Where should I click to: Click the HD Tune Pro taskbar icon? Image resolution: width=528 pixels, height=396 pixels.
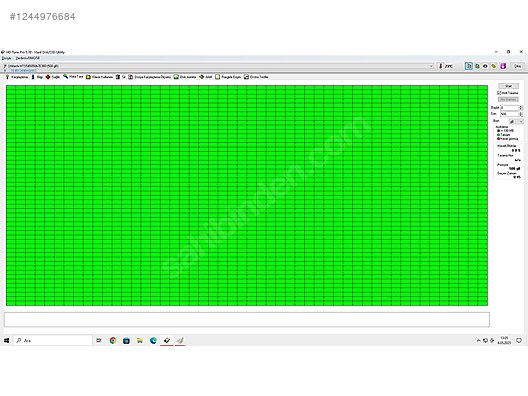point(167,340)
